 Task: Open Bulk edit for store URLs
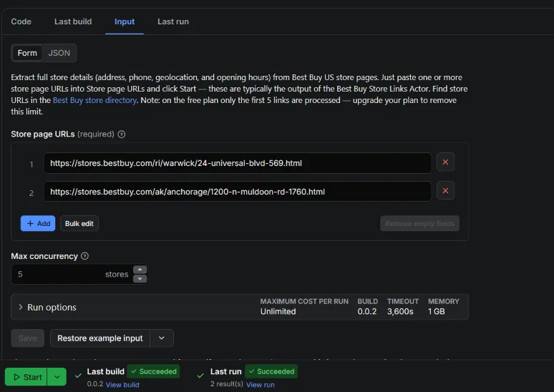79,224
